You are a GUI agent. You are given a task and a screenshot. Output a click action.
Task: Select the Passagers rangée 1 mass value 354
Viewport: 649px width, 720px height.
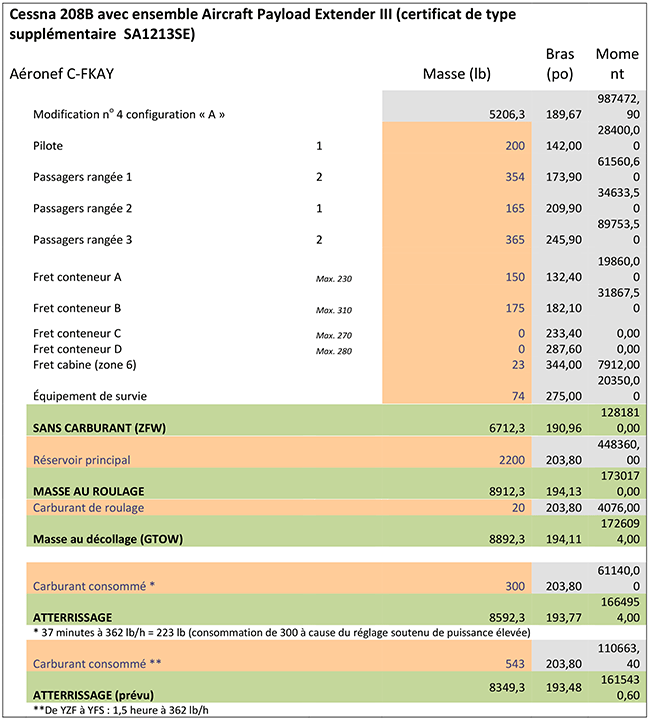[x=514, y=177]
